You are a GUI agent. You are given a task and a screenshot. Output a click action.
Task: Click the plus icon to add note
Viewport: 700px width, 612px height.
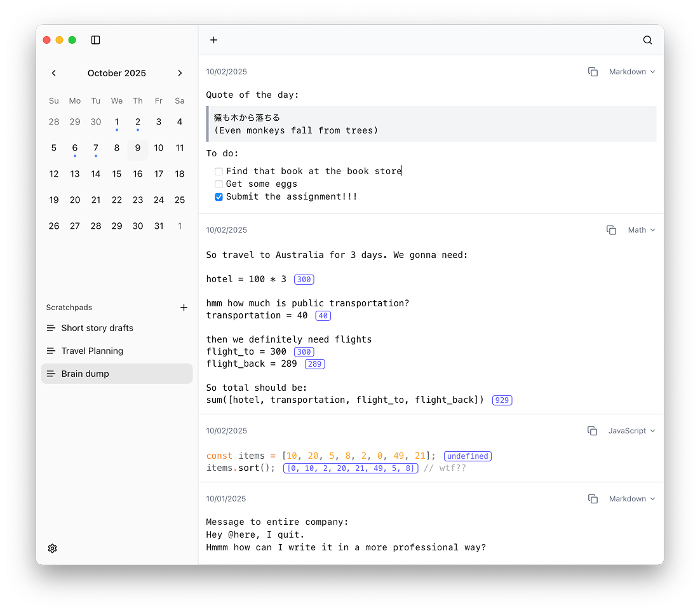(214, 40)
